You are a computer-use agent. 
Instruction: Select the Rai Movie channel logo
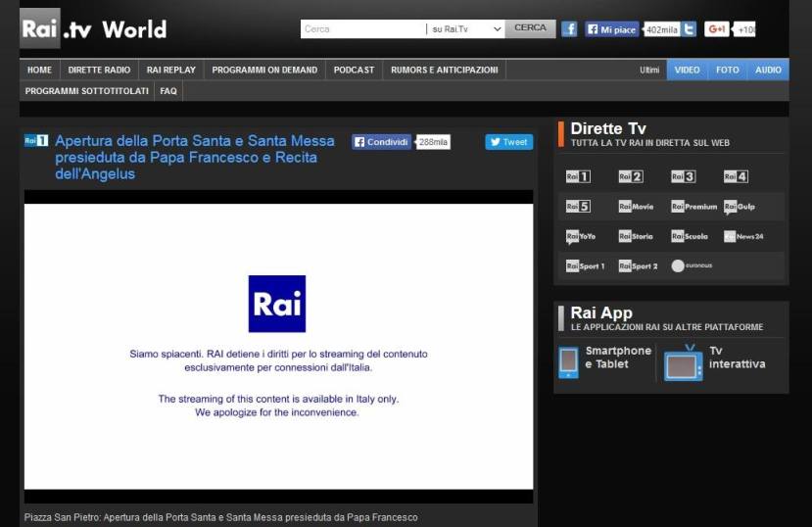pos(636,207)
